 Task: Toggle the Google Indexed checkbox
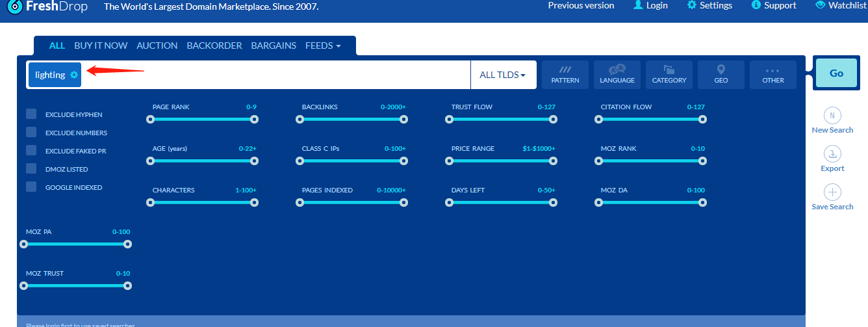click(x=31, y=187)
